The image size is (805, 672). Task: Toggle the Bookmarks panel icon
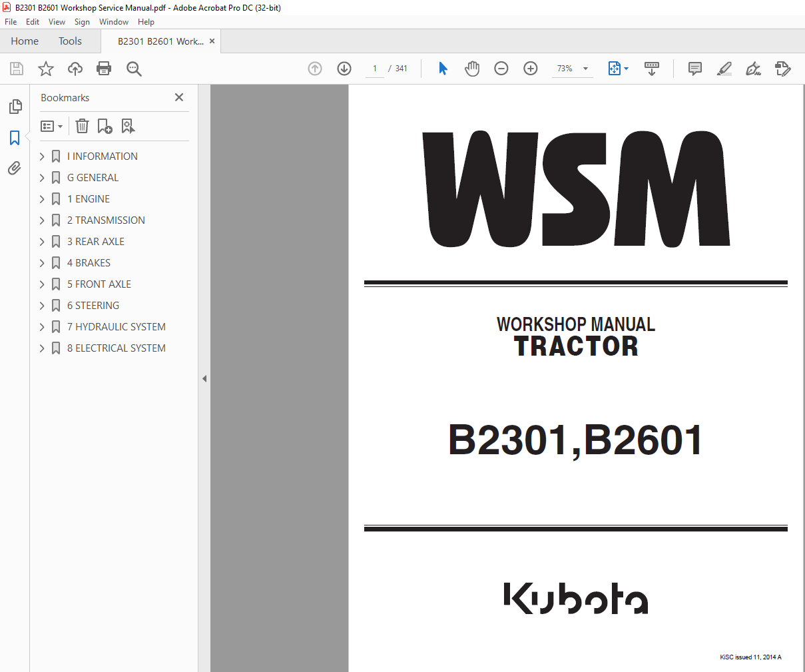[x=15, y=138]
